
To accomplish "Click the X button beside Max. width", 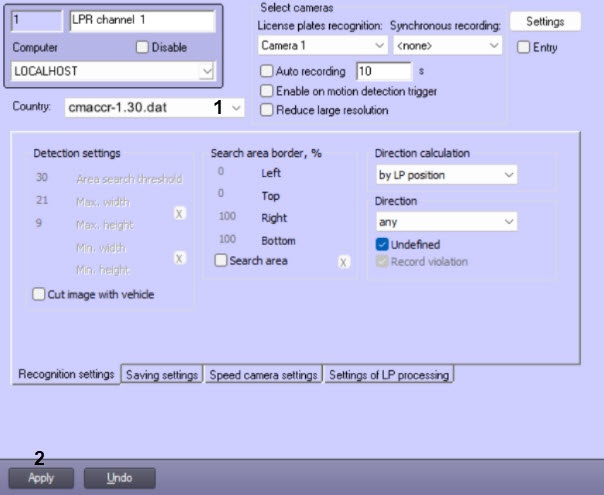I will pos(179,213).
